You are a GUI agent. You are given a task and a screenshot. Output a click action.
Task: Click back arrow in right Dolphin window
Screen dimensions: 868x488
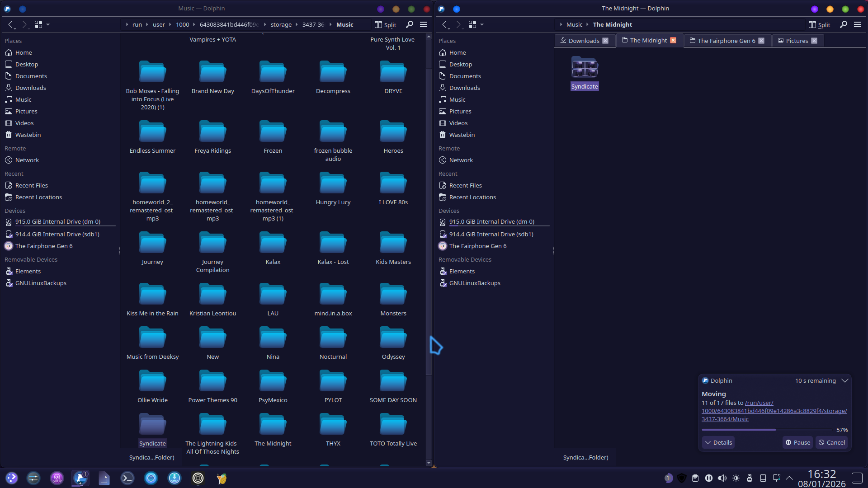point(445,24)
